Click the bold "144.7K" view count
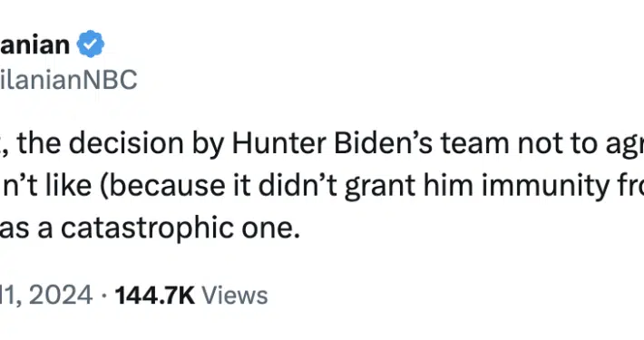 click(155, 296)
